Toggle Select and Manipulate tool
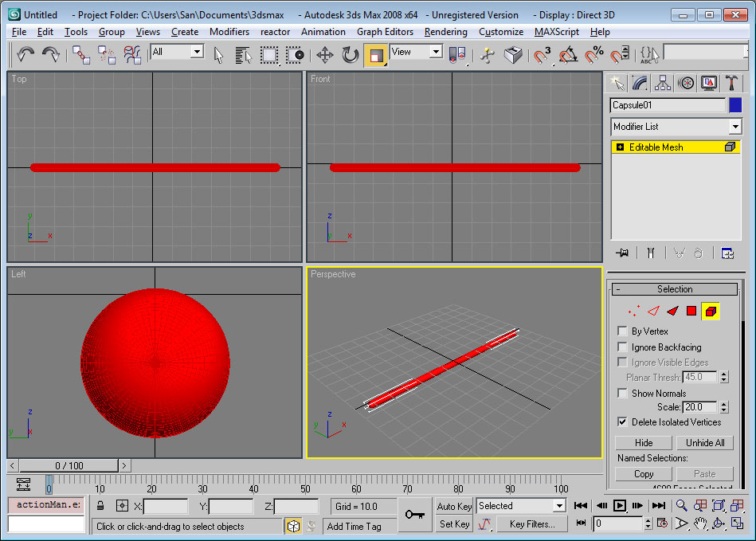This screenshot has width=756, height=541. coord(488,54)
